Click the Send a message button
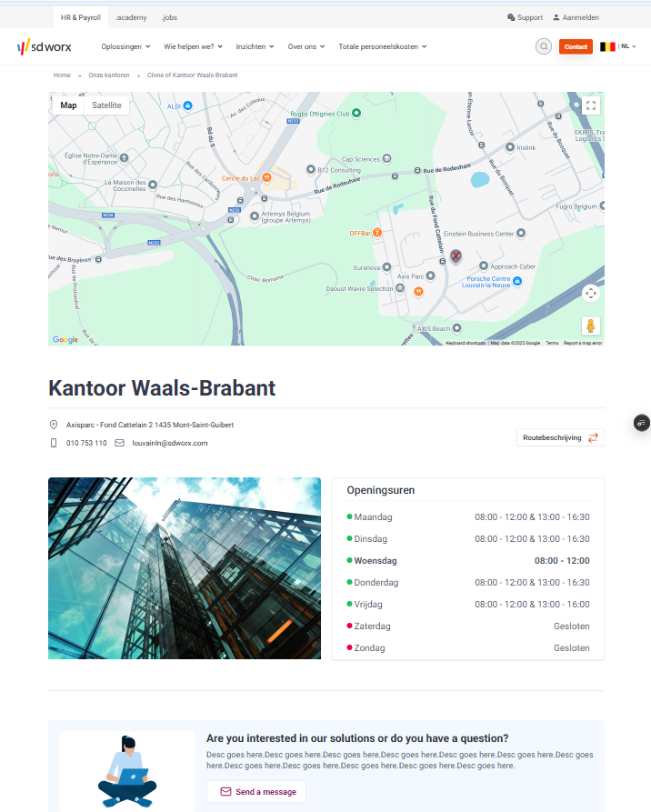Image resolution: width=651 pixels, height=812 pixels. 256,792
